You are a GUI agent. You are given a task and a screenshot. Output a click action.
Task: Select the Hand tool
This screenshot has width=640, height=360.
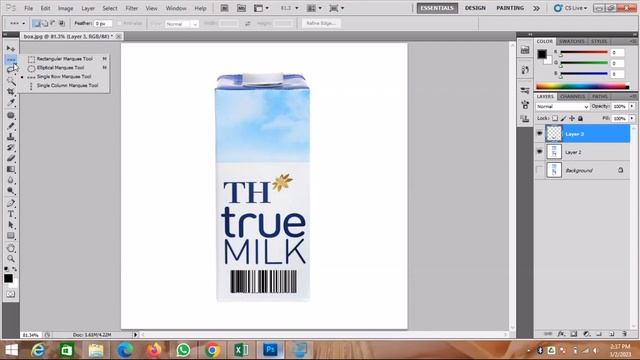pos(11,248)
